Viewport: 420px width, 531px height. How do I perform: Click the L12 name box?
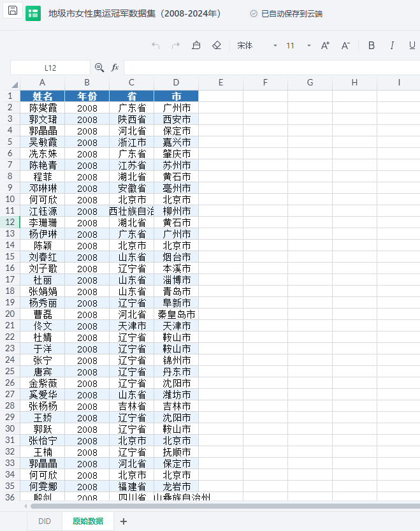(50, 68)
